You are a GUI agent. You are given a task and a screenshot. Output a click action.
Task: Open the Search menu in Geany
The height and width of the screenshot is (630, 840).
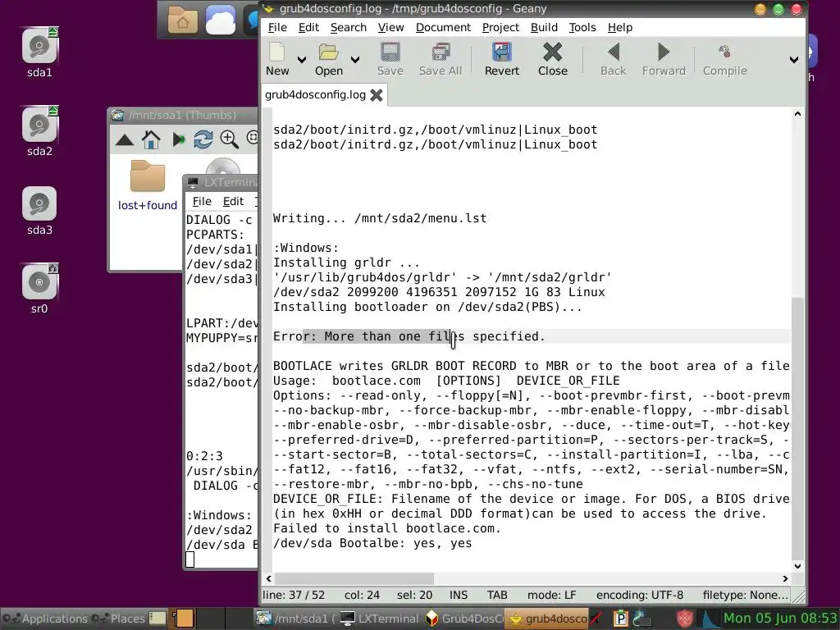pyautogui.click(x=348, y=27)
